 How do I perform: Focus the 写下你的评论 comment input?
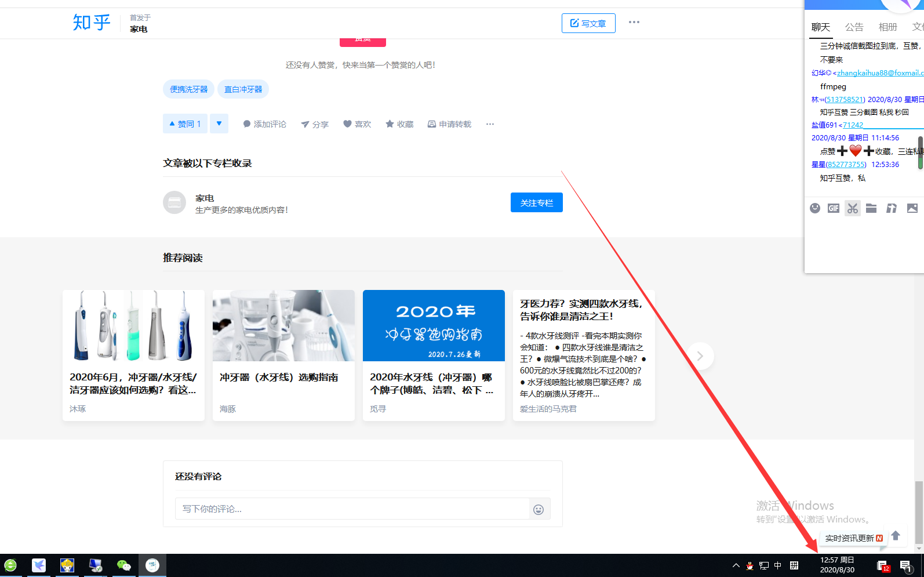point(352,509)
